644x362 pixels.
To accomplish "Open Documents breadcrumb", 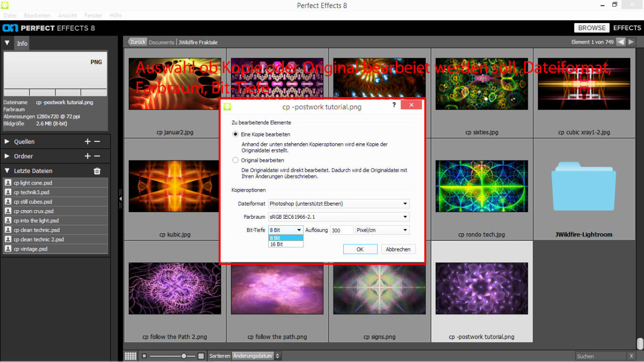I will (x=162, y=42).
